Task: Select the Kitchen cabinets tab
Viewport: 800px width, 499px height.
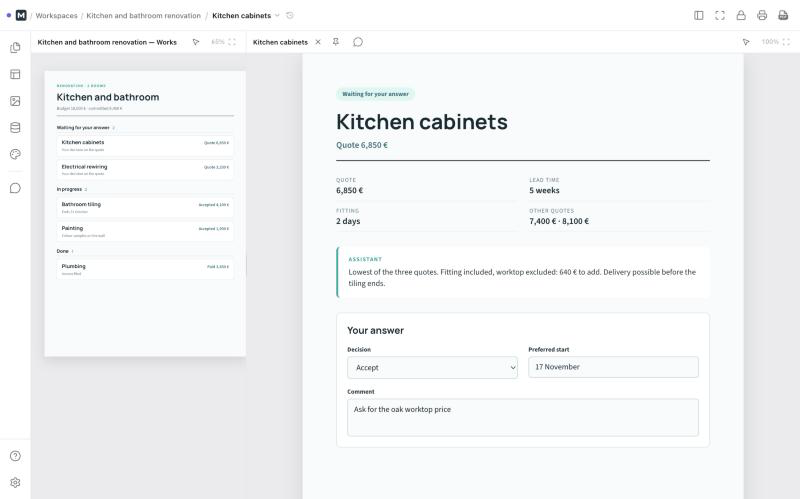Action: click(280, 42)
